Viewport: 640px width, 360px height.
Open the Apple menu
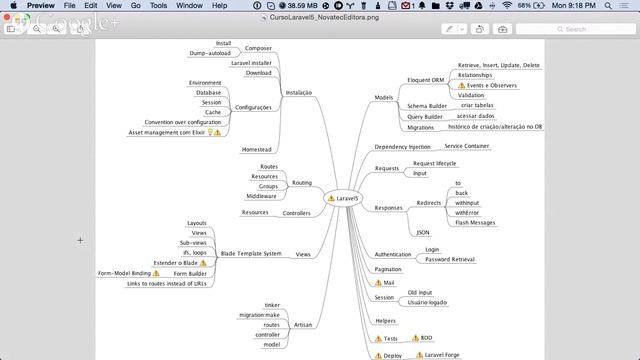tap(13, 6)
